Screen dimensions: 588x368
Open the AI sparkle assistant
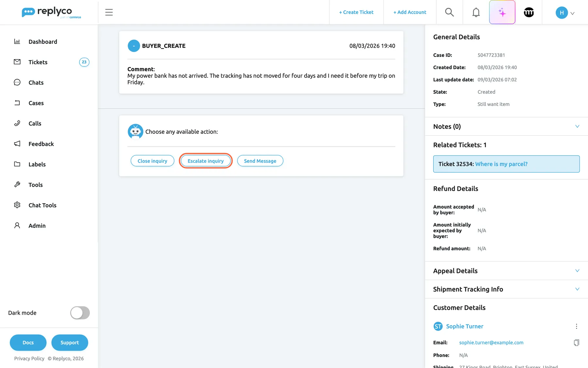(x=502, y=12)
